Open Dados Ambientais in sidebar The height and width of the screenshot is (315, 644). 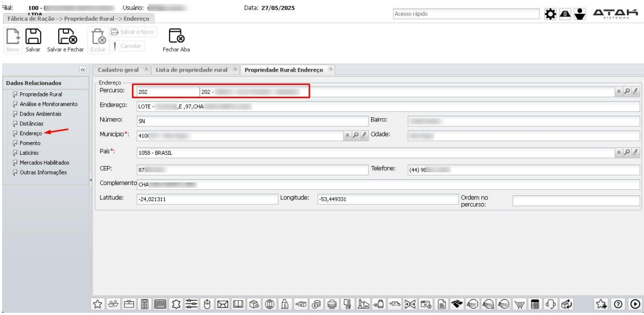pos(41,113)
